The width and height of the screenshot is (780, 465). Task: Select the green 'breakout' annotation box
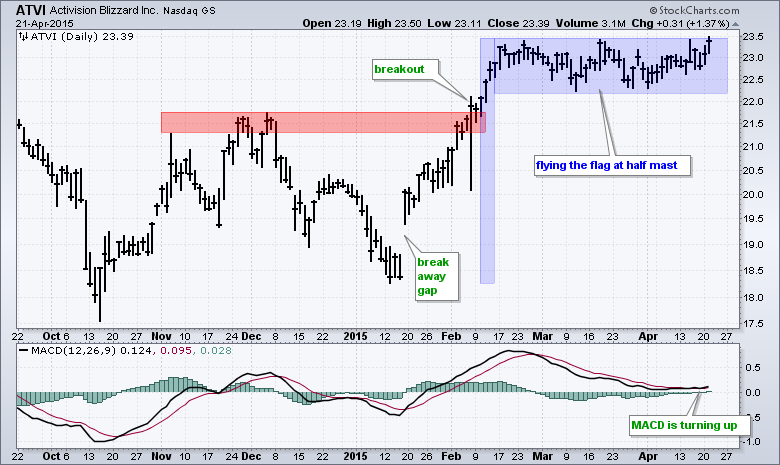tap(406, 70)
